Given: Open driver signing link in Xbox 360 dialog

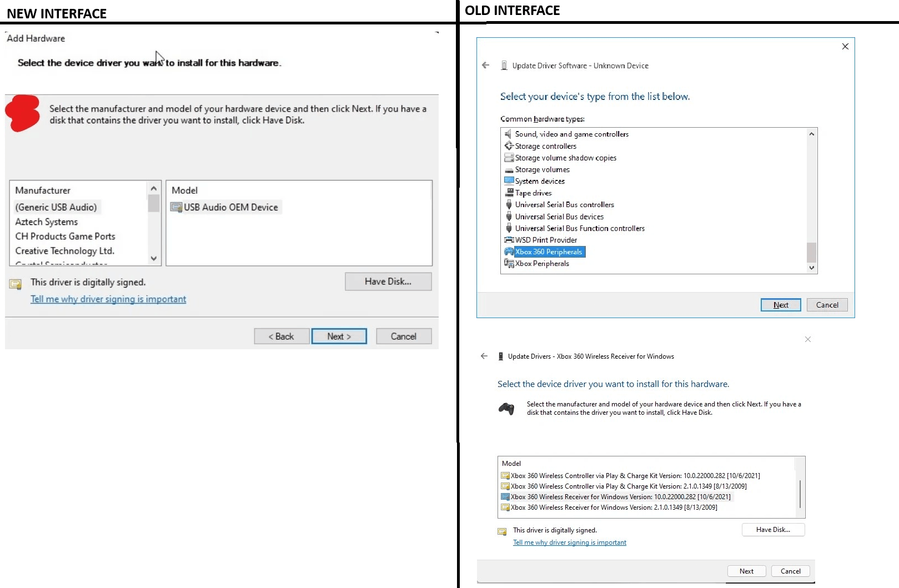Looking at the screenshot, I should [570, 542].
